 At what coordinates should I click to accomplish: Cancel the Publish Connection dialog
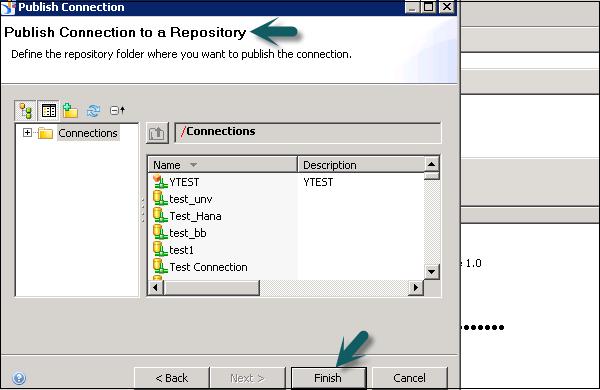(x=409, y=378)
